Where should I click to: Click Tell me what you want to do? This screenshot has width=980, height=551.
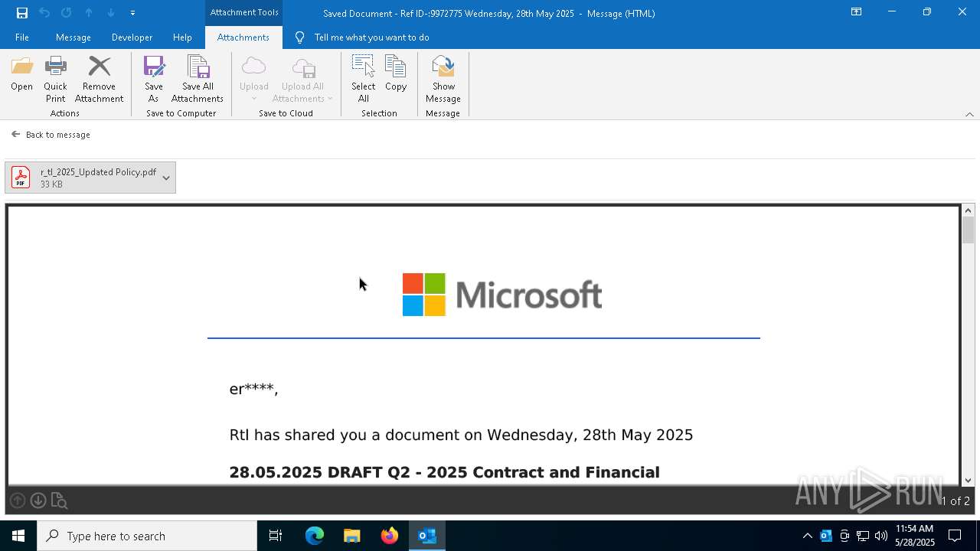(x=362, y=37)
